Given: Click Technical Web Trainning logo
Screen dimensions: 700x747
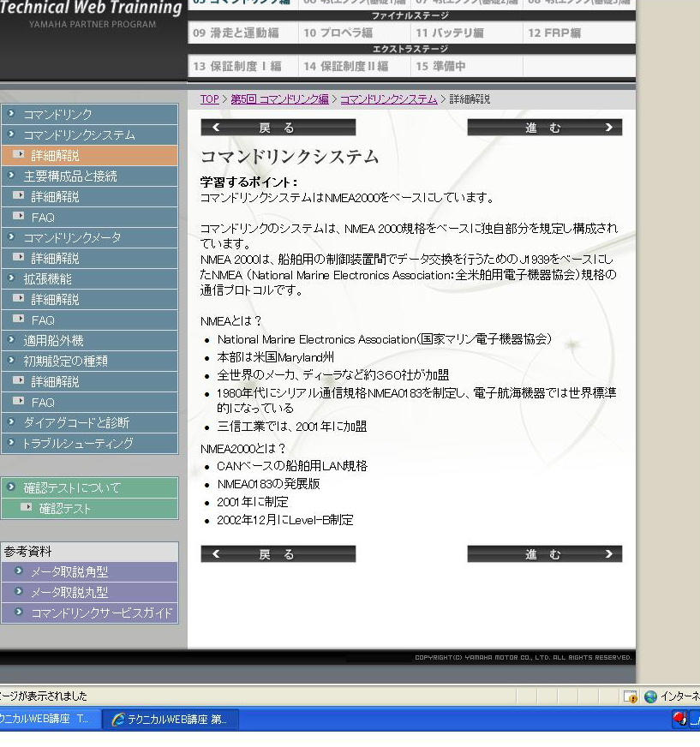Looking at the screenshot, I should pyautogui.click(x=92, y=8).
